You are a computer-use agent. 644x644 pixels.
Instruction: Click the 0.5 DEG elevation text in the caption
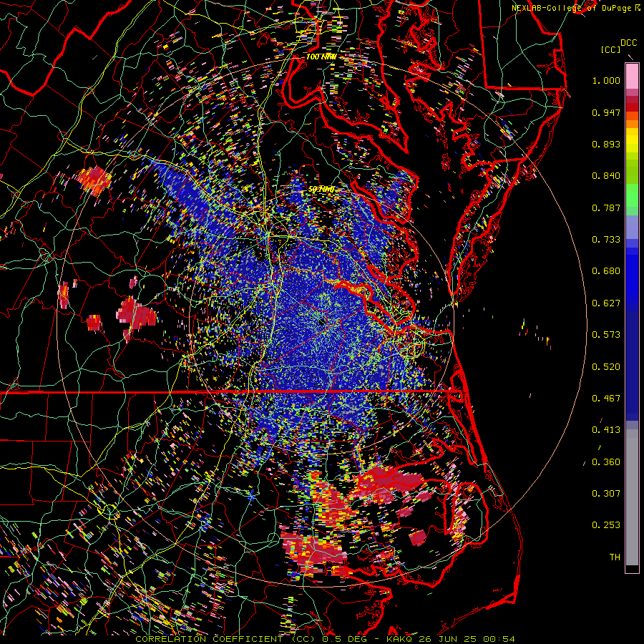click(x=345, y=639)
